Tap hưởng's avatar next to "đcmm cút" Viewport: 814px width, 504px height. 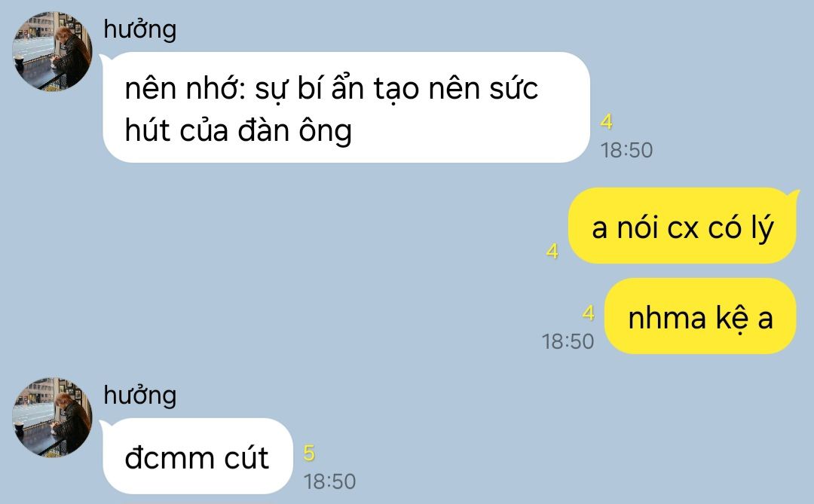point(52,417)
